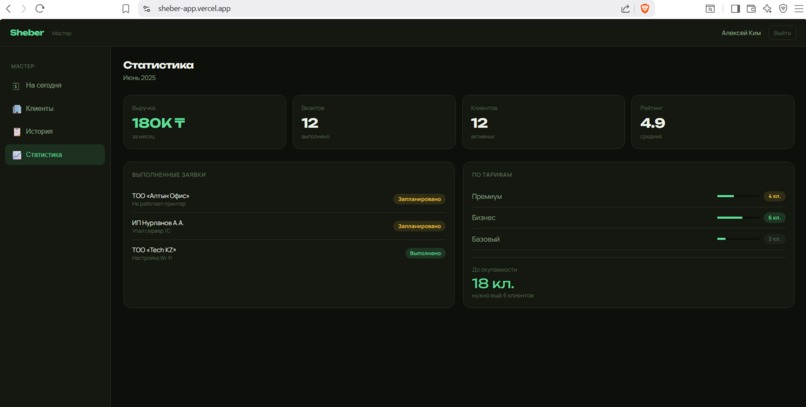Viewport: 806px width, 407px height.
Task: Click the calendar icon for На сегодня
Action: click(16, 86)
